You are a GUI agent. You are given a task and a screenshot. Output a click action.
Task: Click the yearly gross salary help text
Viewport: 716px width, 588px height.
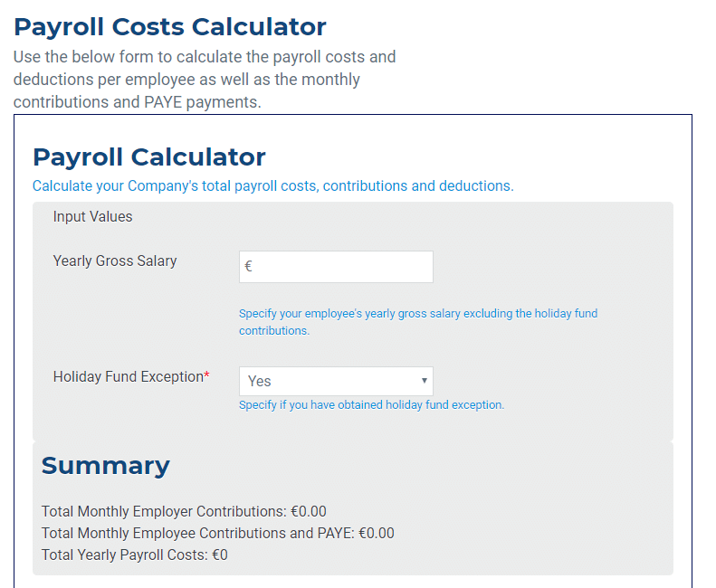418,322
